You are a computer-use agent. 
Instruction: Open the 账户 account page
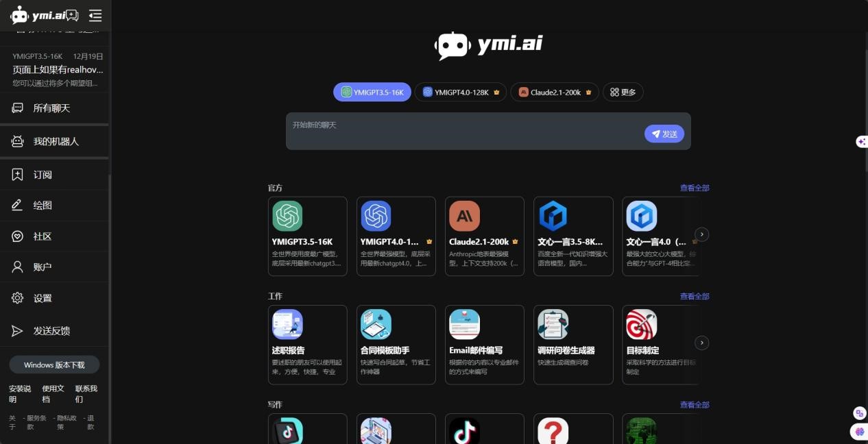point(42,267)
